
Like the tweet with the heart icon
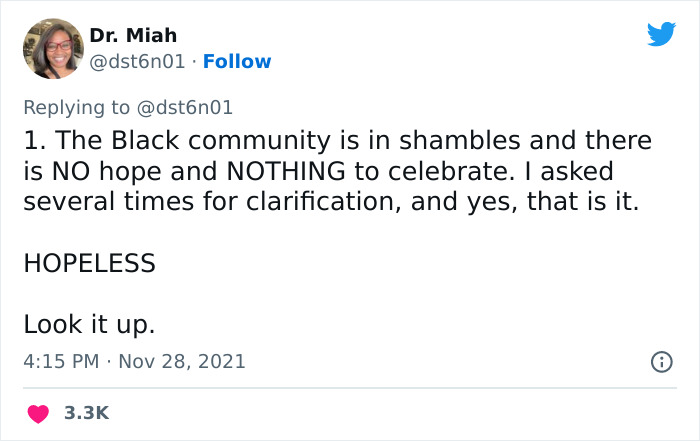[x=38, y=413]
